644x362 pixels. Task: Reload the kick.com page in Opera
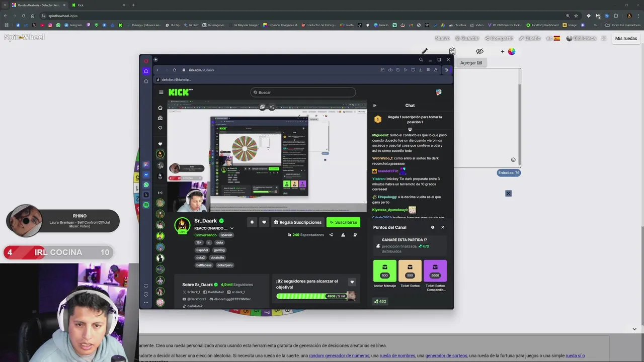pos(174,70)
